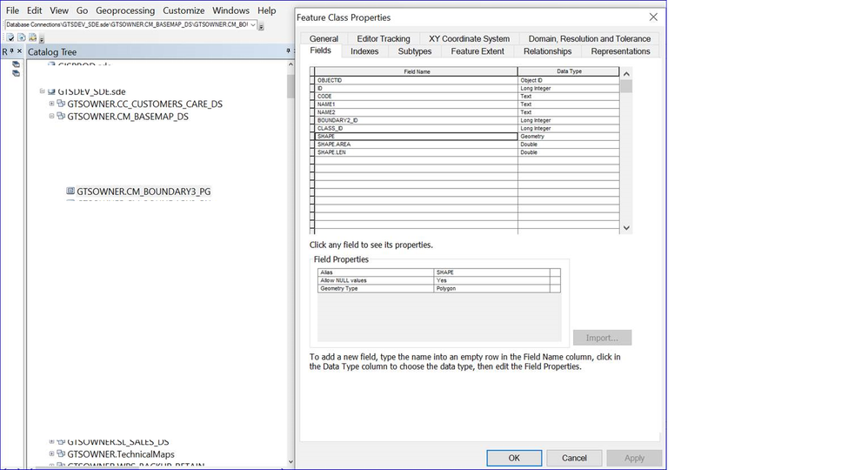Open the XY Coordinate System tab
868x470 pixels.
coord(469,39)
